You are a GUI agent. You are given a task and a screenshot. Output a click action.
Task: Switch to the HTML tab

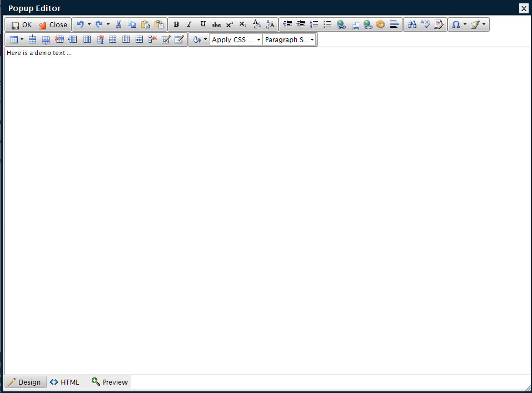pos(64,382)
